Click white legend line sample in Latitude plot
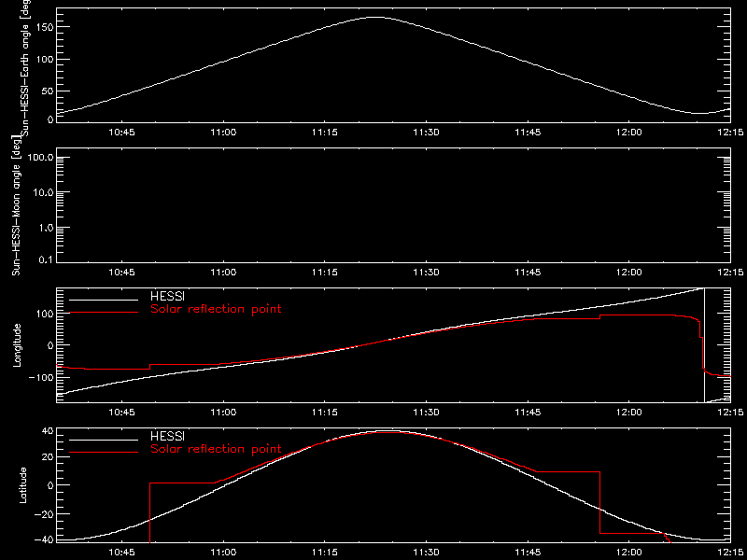Screen dimensions: 747x560 tap(104, 440)
